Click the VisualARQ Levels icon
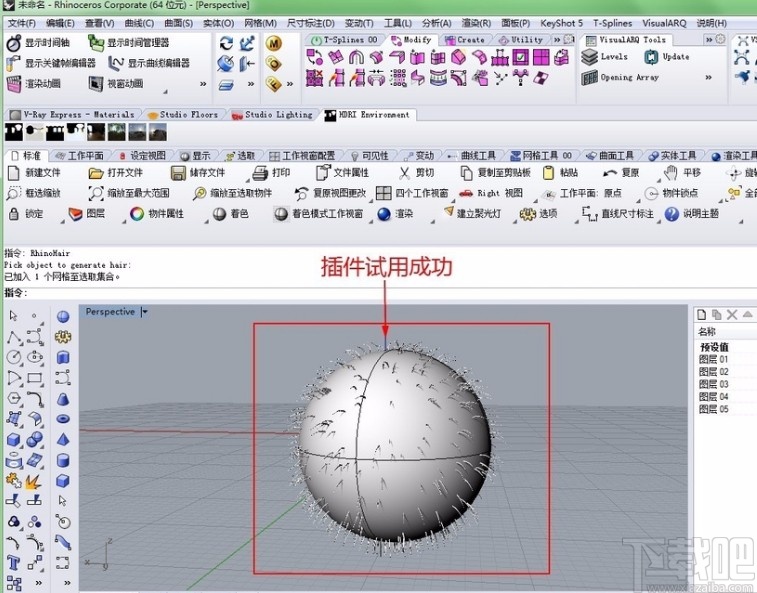Screen dimensions: 757x593 pyautogui.click(x=589, y=57)
